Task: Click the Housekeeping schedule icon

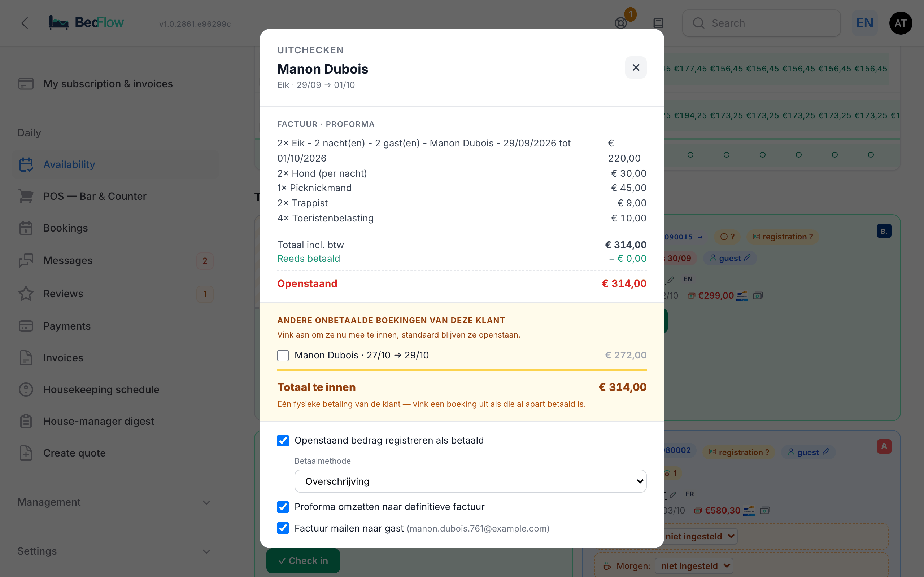Action: point(26,389)
